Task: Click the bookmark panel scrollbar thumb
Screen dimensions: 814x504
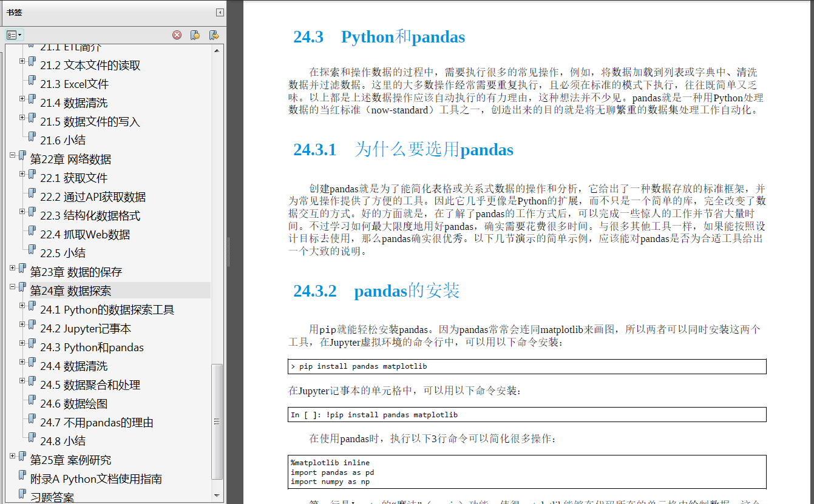Action: coord(217,422)
